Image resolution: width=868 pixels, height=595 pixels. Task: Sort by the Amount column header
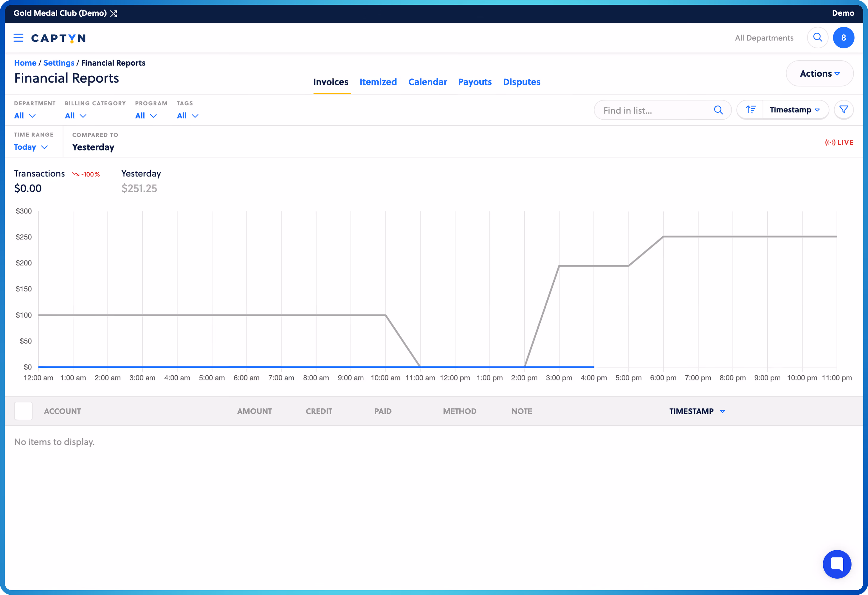254,411
